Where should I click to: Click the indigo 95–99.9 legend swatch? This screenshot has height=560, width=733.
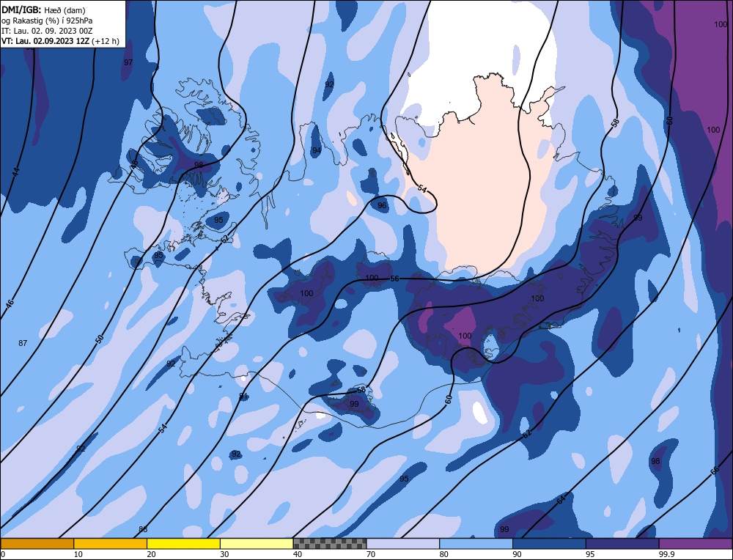tap(622, 543)
